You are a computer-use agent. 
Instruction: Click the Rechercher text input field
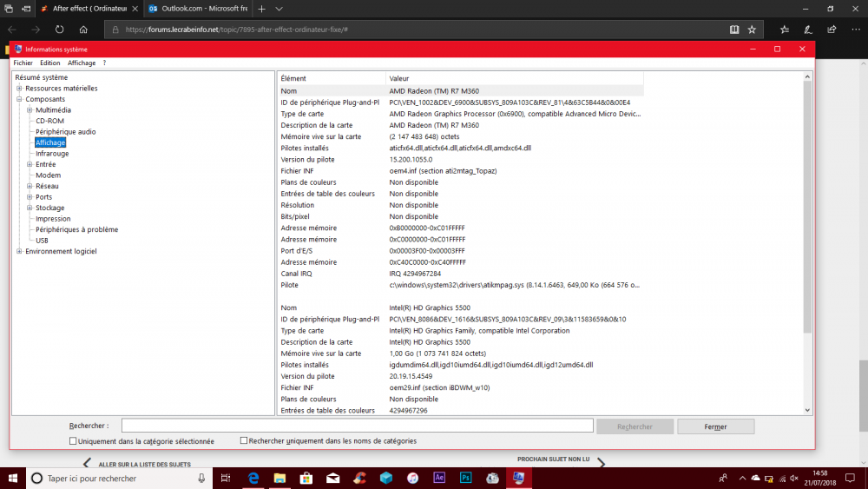tap(357, 426)
